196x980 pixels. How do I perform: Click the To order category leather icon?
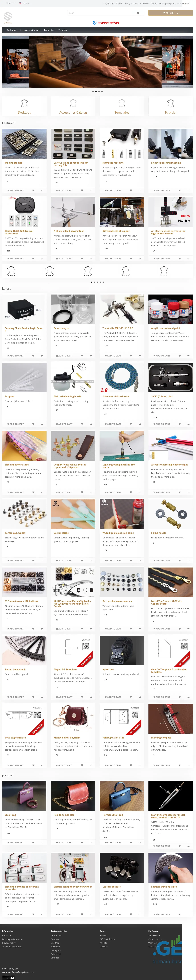(x=171, y=103)
